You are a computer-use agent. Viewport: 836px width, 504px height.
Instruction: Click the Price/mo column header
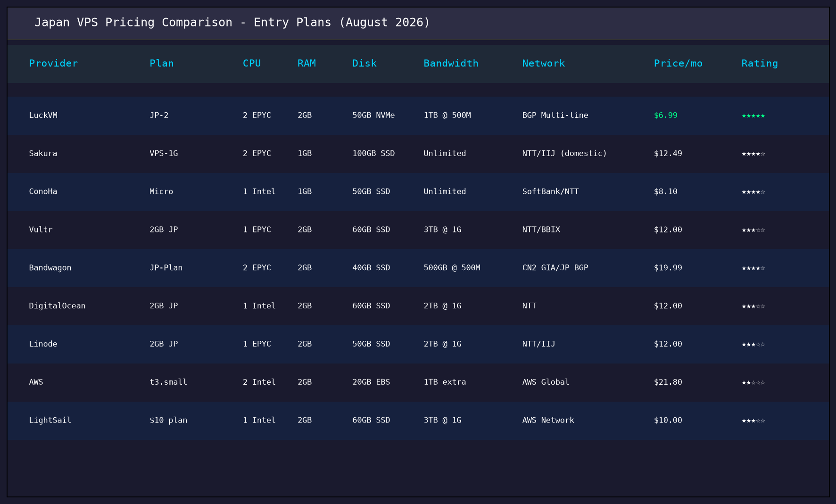[x=678, y=63]
